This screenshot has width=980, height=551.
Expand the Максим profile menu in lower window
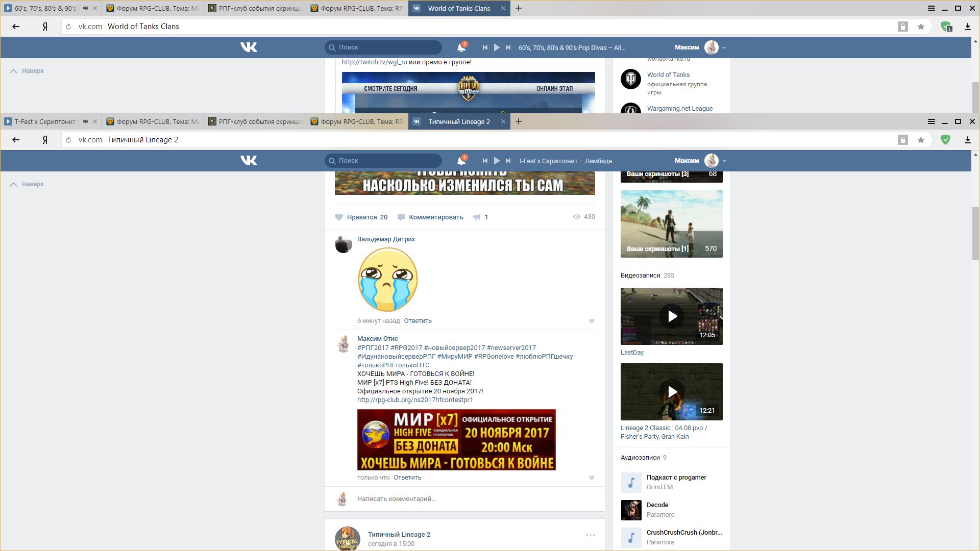[x=724, y=161]
